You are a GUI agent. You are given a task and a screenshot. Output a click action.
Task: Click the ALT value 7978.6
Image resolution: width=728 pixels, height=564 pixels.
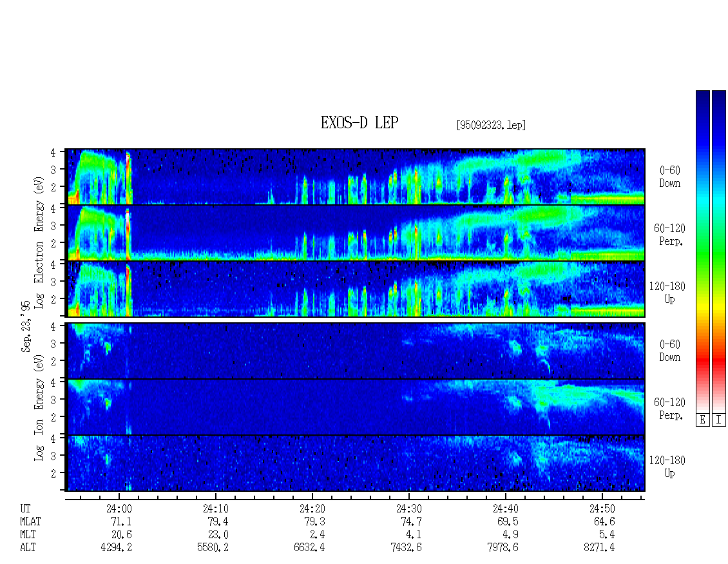coord(503,548)
